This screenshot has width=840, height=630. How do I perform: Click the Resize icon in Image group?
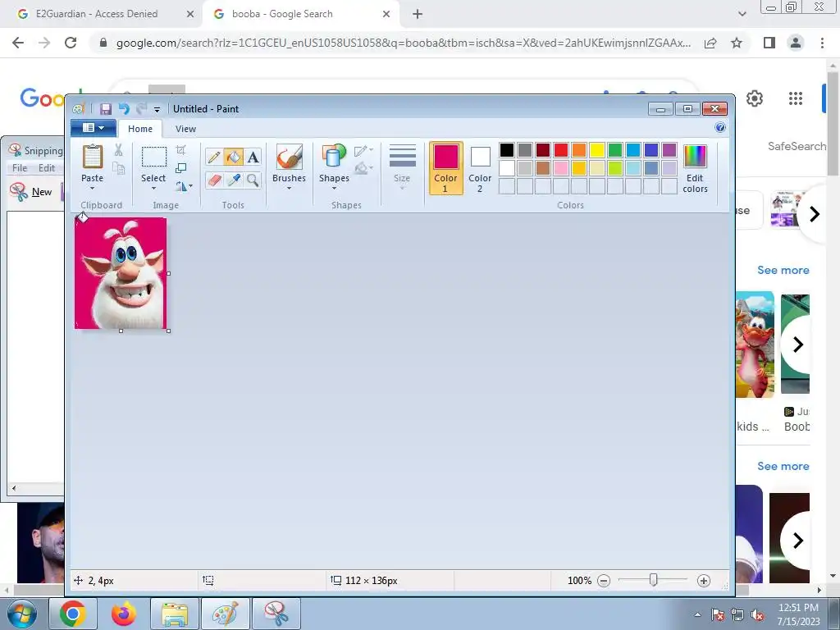click(181, 168)
